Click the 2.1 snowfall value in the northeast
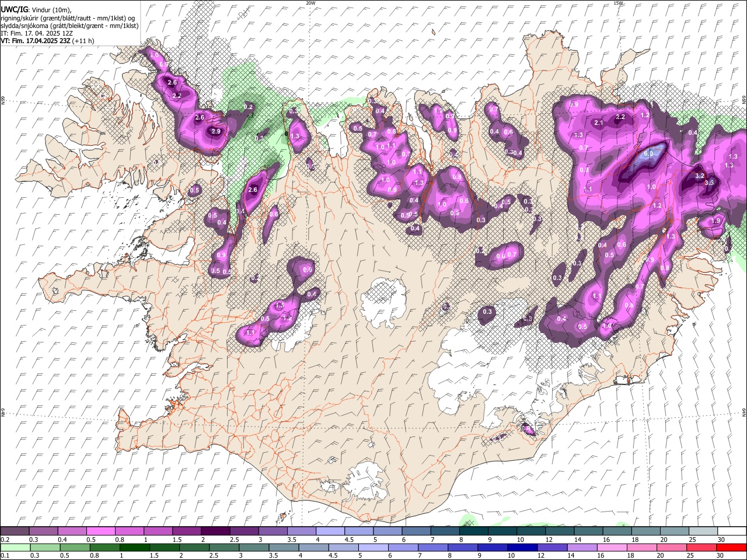 (598, 123)
